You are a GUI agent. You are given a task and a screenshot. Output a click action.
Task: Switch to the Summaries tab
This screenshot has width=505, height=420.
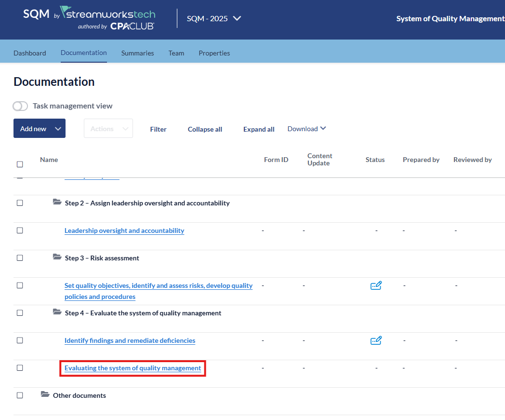click(x=137, y=53)
